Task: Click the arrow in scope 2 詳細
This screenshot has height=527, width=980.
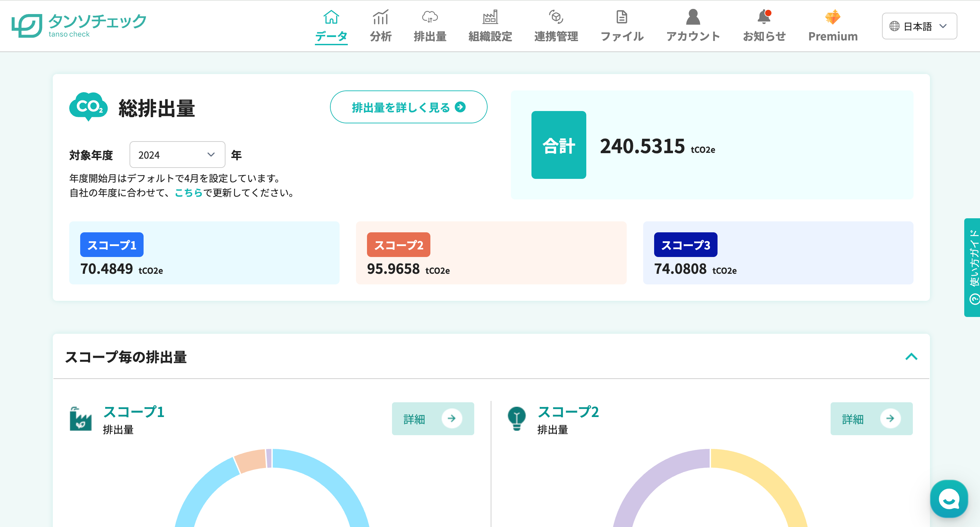Action: (x=890, y=419)
